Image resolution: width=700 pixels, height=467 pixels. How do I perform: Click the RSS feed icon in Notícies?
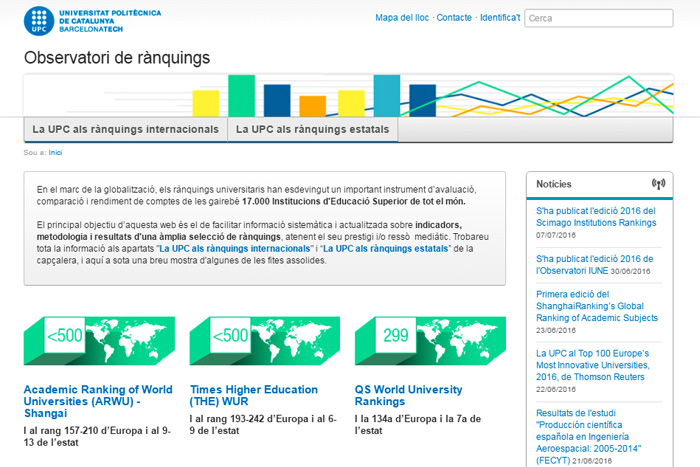click(x=657, y=184)
